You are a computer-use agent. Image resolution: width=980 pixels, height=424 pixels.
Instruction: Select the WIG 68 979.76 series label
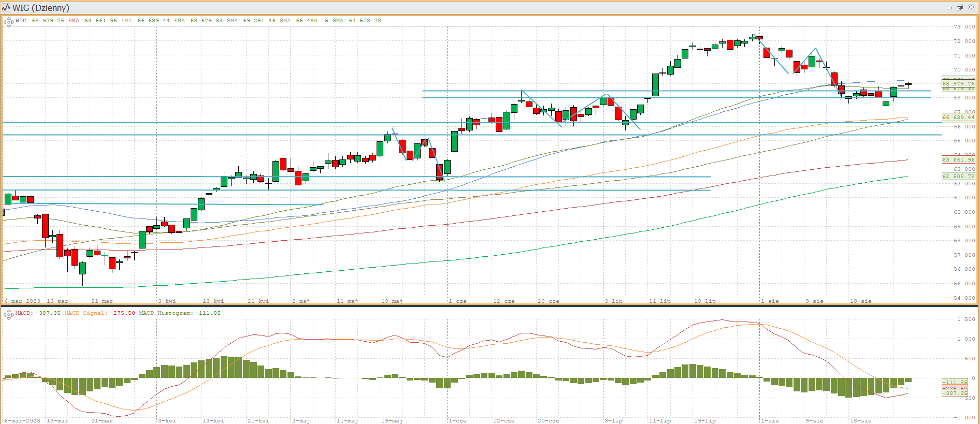[40, 21]
